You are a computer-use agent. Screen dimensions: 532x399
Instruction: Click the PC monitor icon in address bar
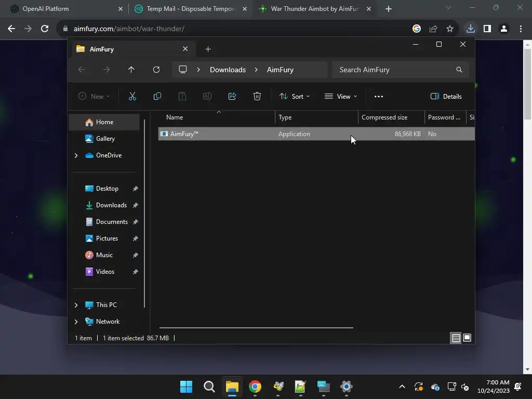coord(183,69)
